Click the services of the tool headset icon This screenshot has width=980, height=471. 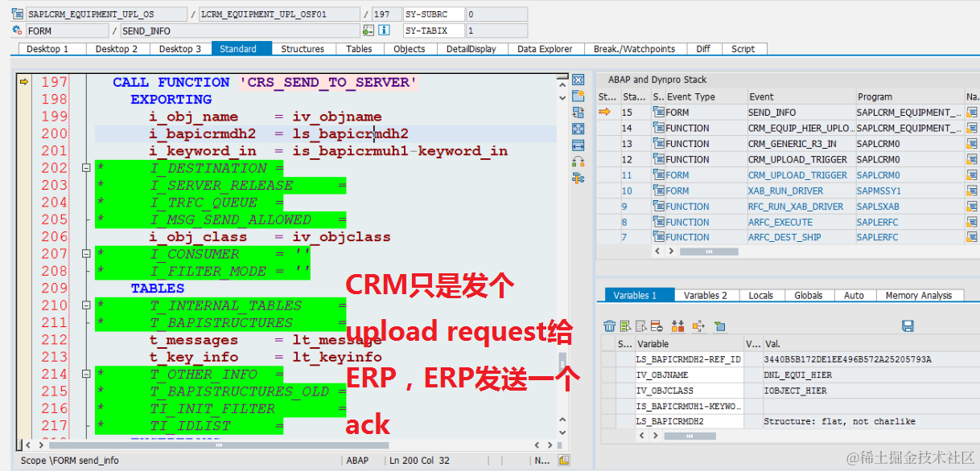pos(578,162)
